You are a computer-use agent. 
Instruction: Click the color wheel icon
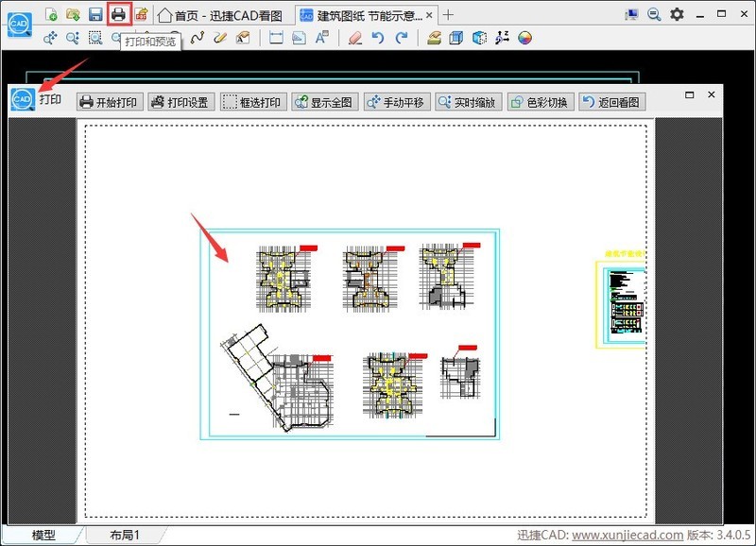point(525,38)
